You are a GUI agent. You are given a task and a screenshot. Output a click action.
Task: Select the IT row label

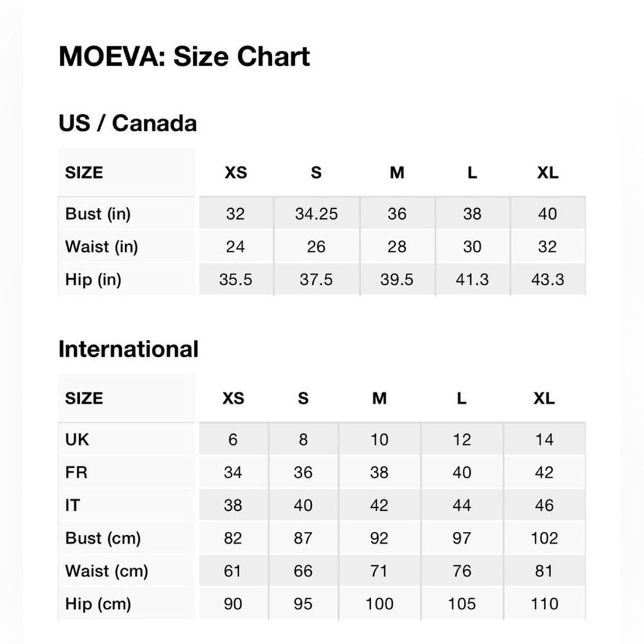point(72,505)
